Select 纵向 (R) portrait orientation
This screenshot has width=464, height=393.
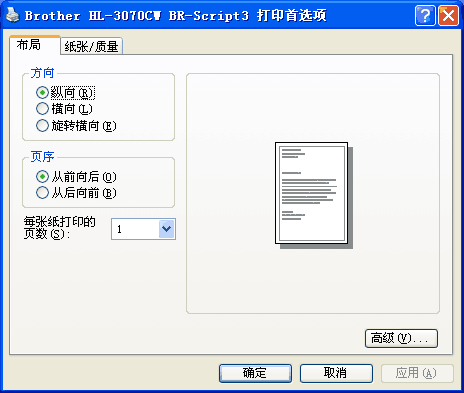(65, 93)
